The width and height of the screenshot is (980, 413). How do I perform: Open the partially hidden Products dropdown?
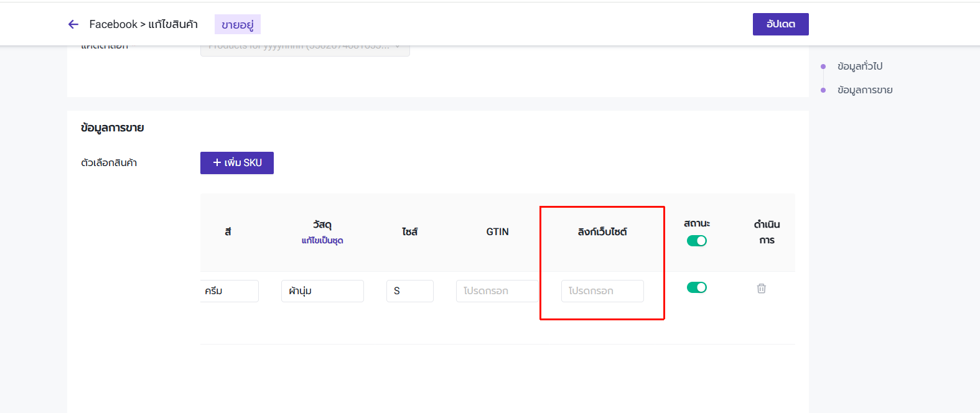(x=305, y=49)
